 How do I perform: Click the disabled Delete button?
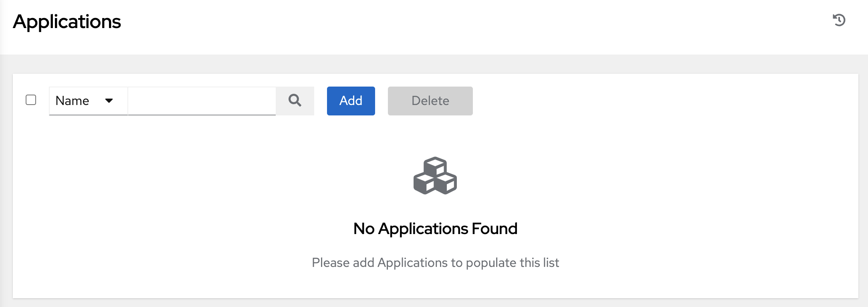(430, 101)
